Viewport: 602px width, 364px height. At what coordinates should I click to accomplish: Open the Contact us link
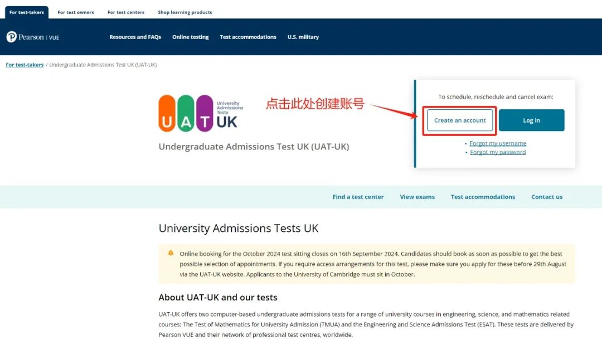click(547, 197)
